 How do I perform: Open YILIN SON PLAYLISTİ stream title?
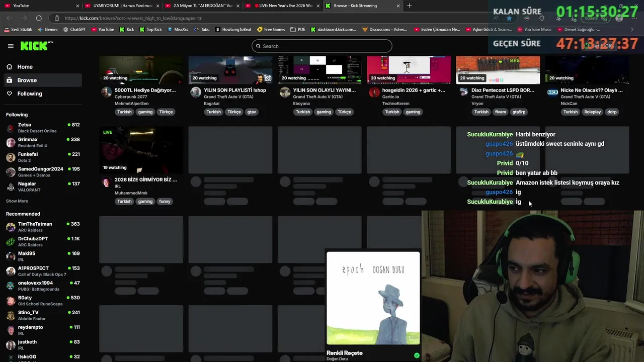coord(235,90)
